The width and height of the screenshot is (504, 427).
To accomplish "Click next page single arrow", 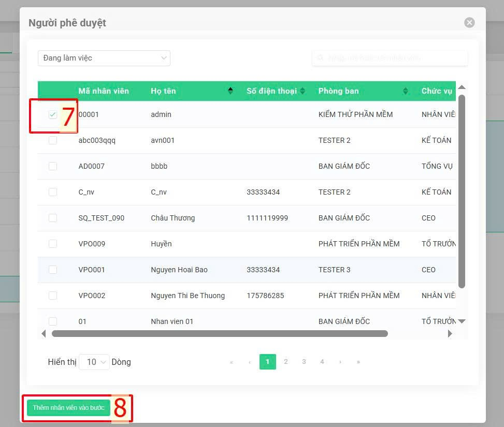I will [340, 362].
